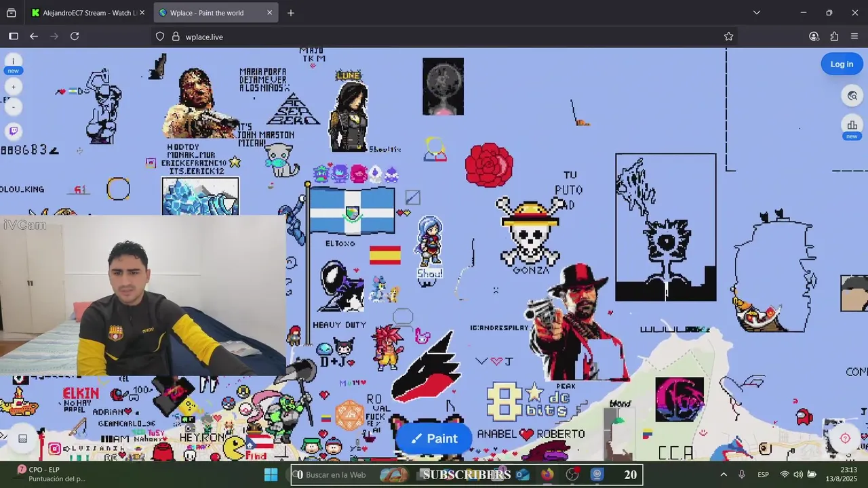This screenshot has width=868, height=488.
Task: Close the AlejandroEC7 Stream tab
Action: tap(142, 13)
